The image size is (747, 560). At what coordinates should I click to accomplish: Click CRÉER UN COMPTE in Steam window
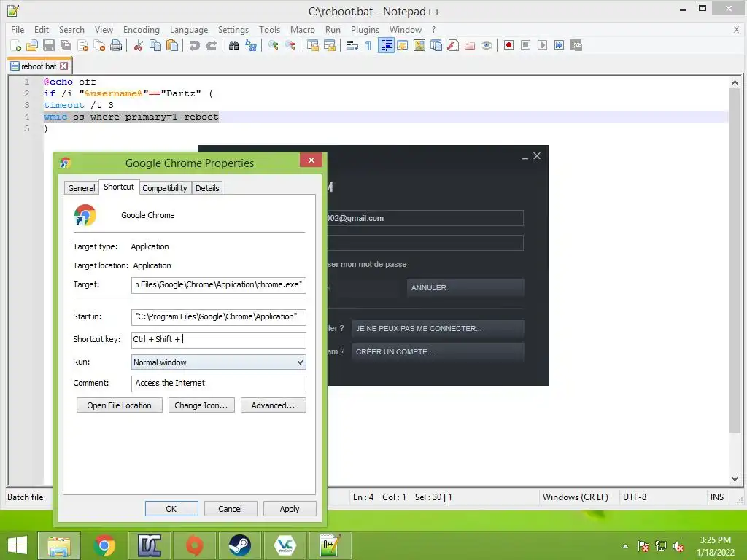tap(438, 352)
